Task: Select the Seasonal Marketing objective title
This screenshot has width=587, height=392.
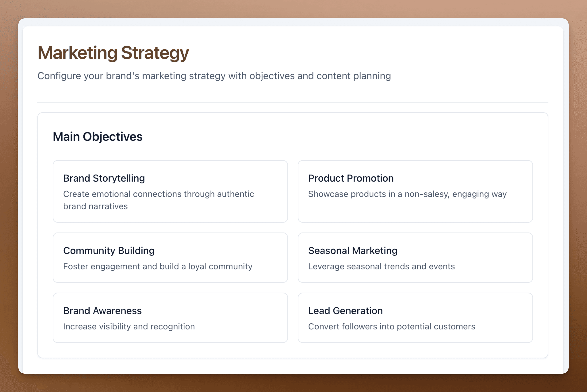Action: pyautogui.click(x=353, y=251)
